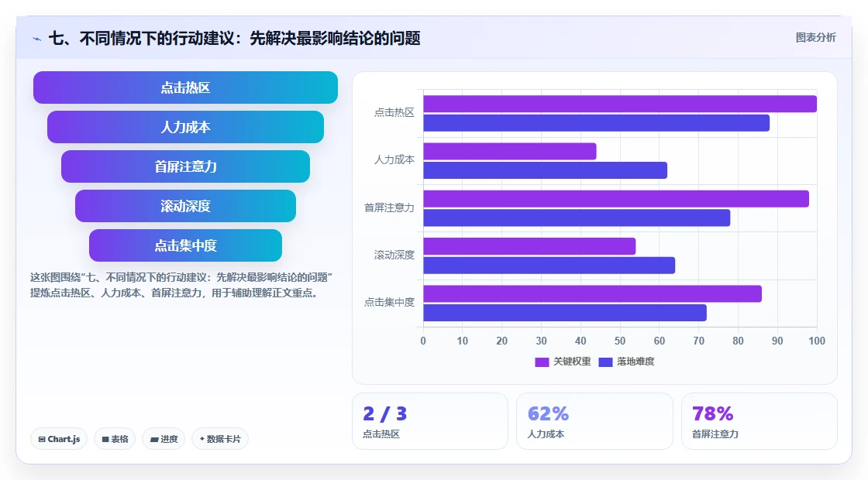Click the 关键权重 bar for 点击热区

(620, 104)
